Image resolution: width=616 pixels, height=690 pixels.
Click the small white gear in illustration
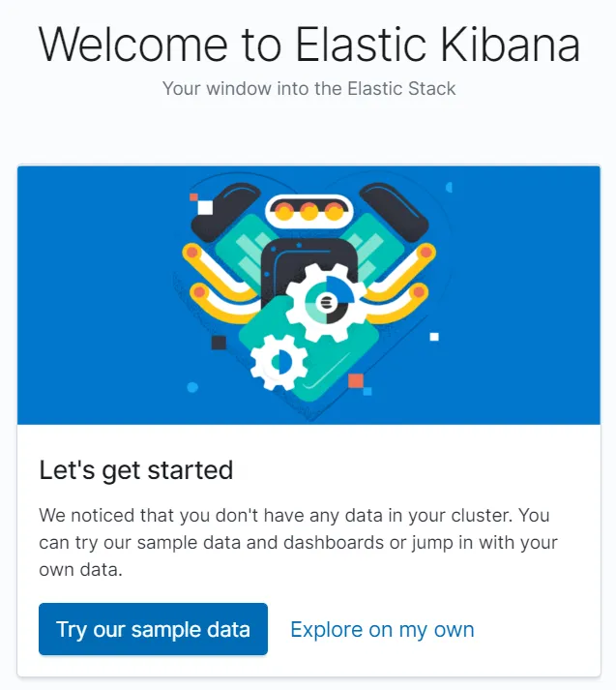[x=279, y=362]
